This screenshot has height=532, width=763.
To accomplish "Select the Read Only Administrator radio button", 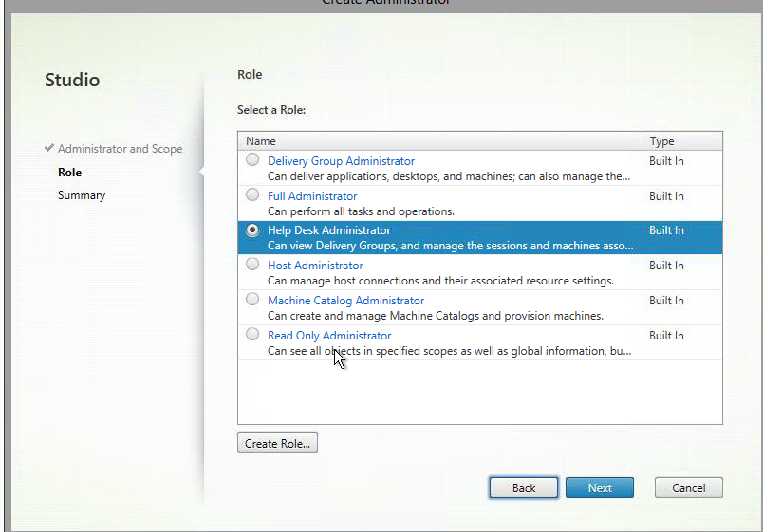I will [x=252, y=334].
